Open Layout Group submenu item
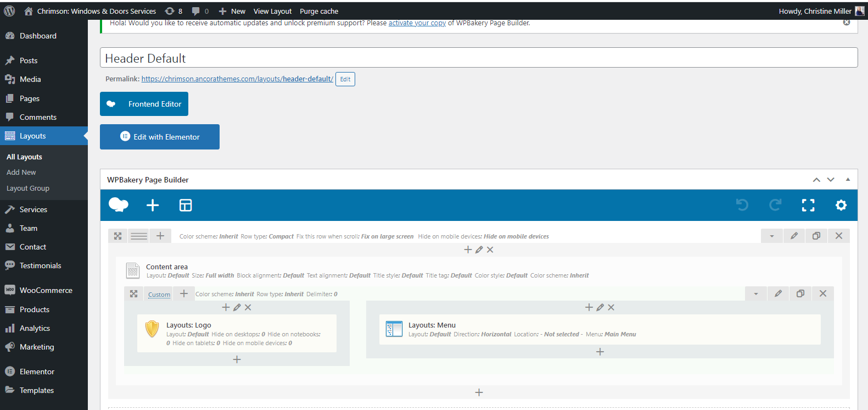 [28, 188]
